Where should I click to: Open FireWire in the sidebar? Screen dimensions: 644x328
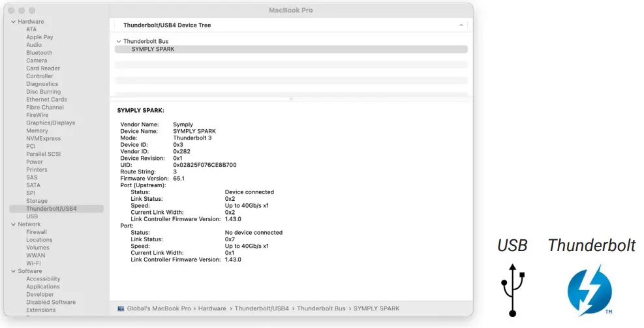[37, 115]
